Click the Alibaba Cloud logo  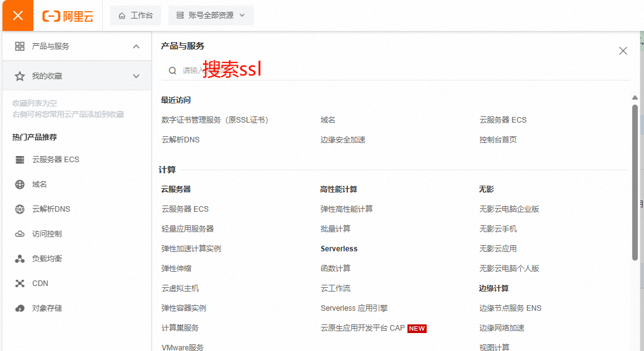click(68, 16)
